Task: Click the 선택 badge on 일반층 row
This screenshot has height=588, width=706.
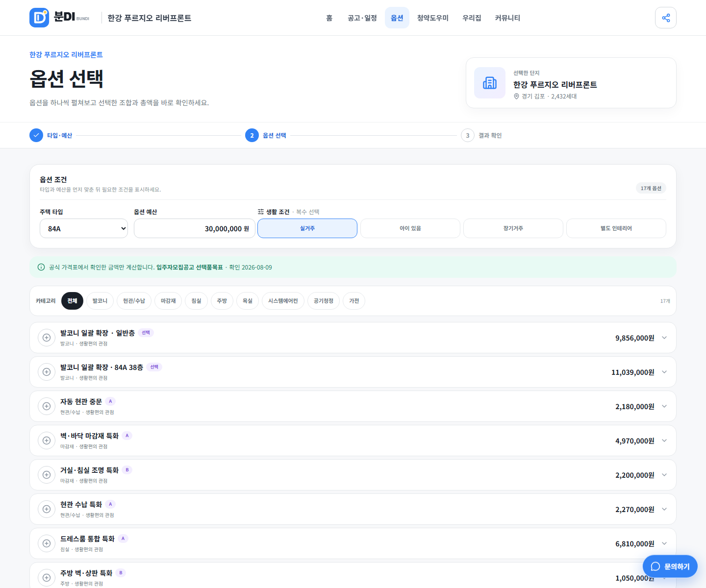Action: pyautogui.click(x=146, y=333)
